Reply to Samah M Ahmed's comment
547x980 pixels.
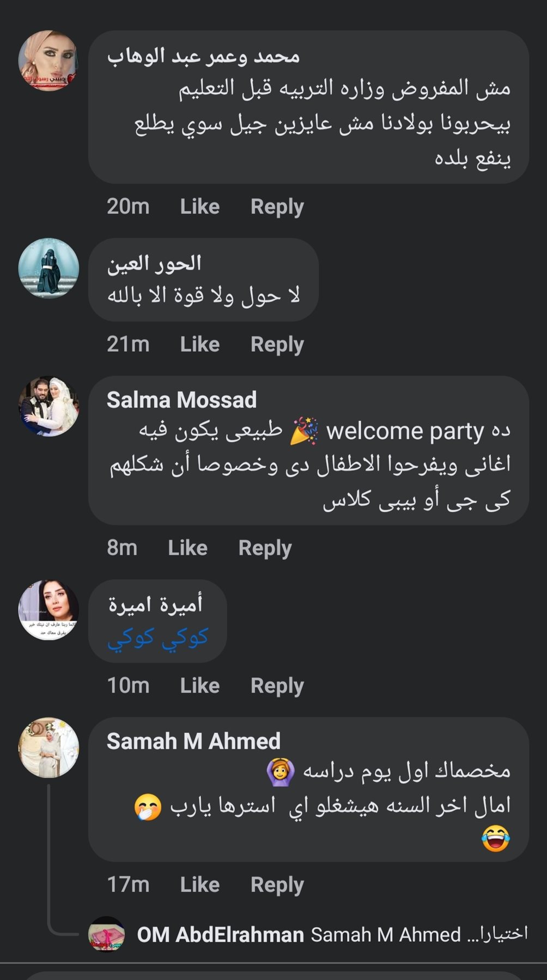277,885
